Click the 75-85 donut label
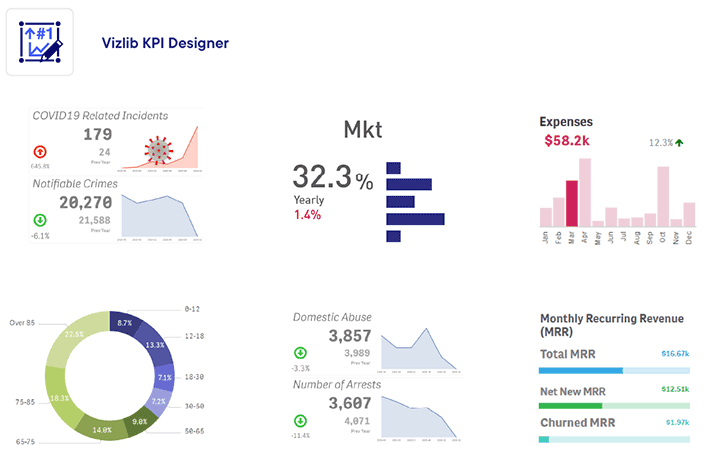720x466 pixels. coord(25,402)
